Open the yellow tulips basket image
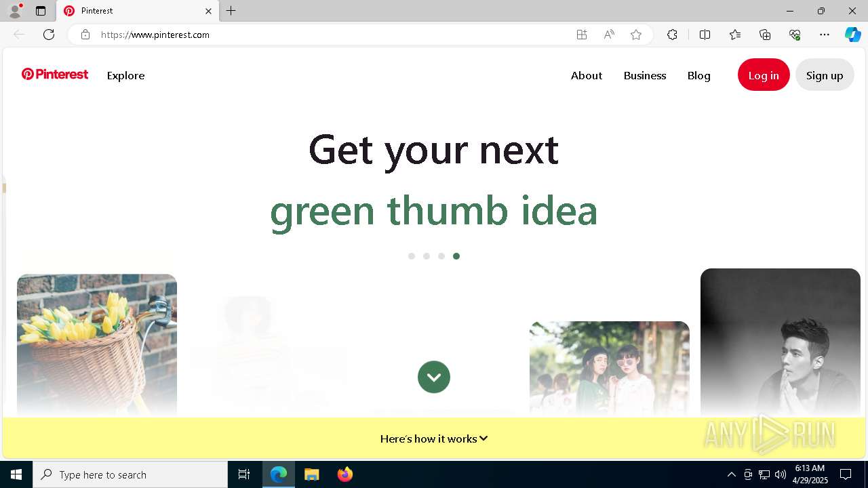Viewport: 868px width, 488px height. 97,345
